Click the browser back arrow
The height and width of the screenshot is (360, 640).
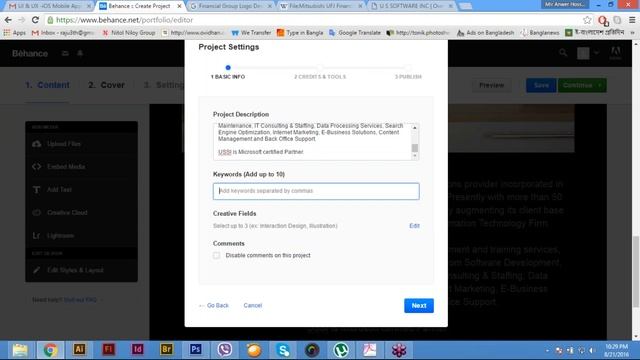[8, 20]
